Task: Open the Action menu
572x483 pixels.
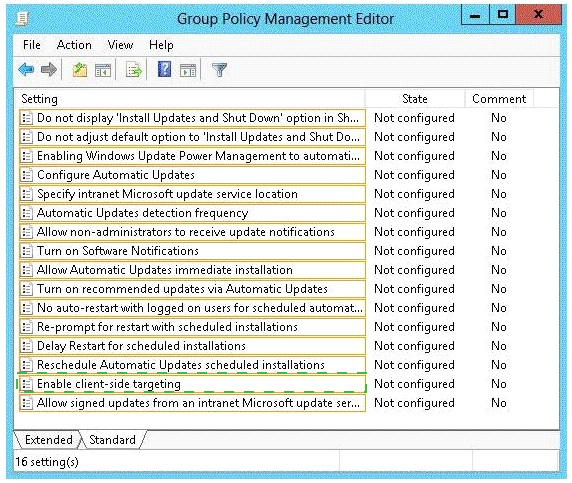Action: [x=74, y=45]
